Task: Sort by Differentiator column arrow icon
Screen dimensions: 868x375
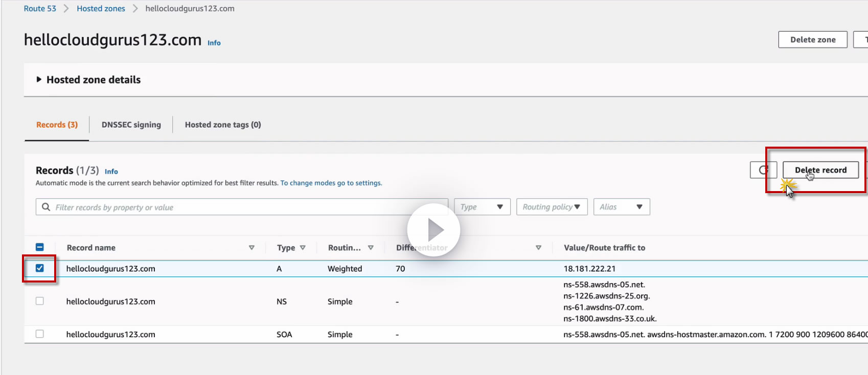Action: coord(538,248)
